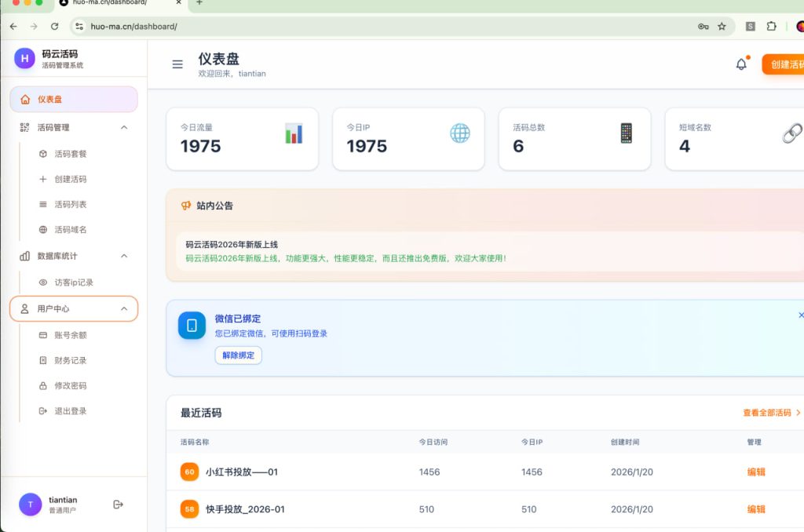Collapse the 用户中心 section
Screen dimensions: 804x532
pyautogui.click(x=124, y=309)
